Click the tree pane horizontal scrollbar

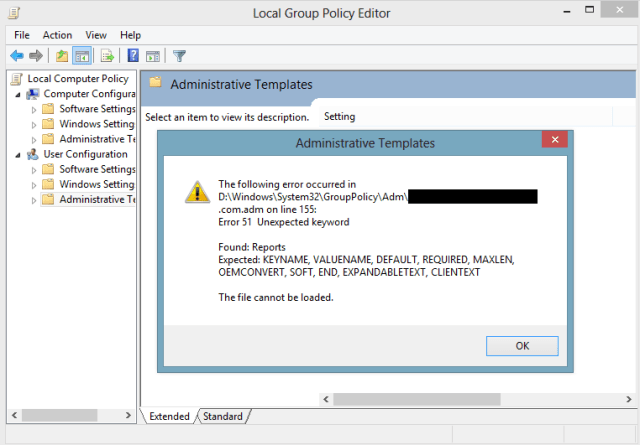click(x=70, y=415)
